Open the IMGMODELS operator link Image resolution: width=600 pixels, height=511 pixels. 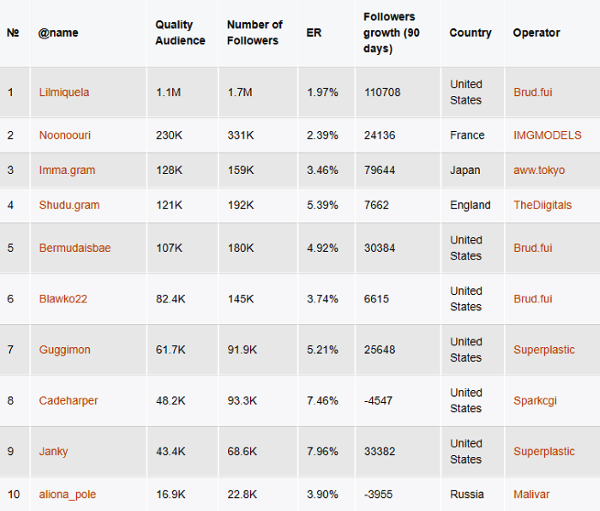[x=547, y=135]
